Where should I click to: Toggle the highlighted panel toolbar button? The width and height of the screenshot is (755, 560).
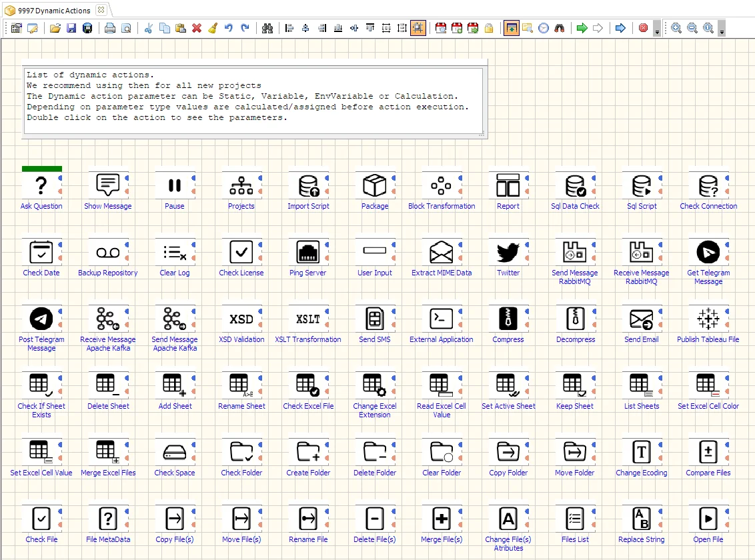(x=512, y=29)
